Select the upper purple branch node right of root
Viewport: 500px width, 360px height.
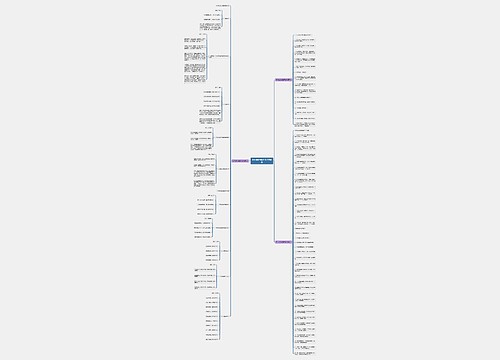[283, 80]
